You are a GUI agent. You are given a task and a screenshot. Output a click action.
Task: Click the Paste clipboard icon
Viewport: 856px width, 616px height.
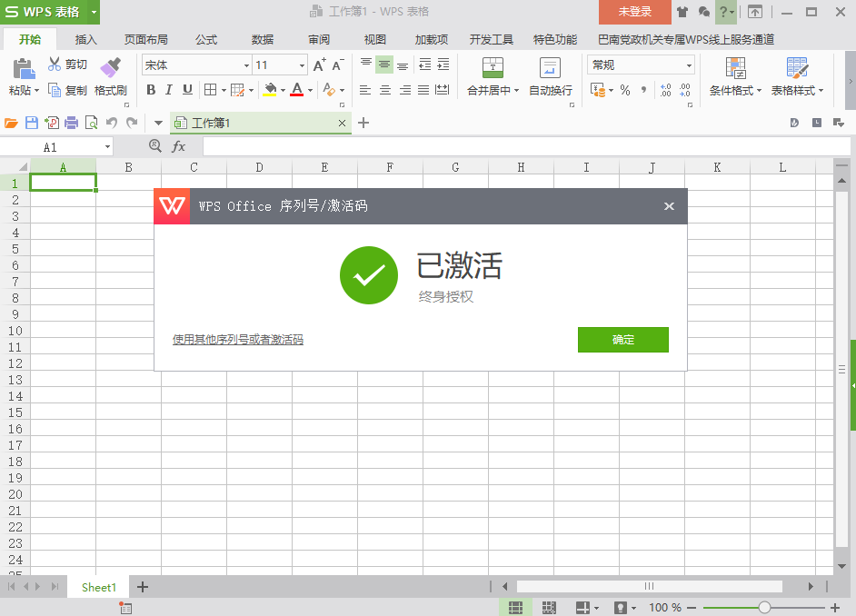[24, 69]
